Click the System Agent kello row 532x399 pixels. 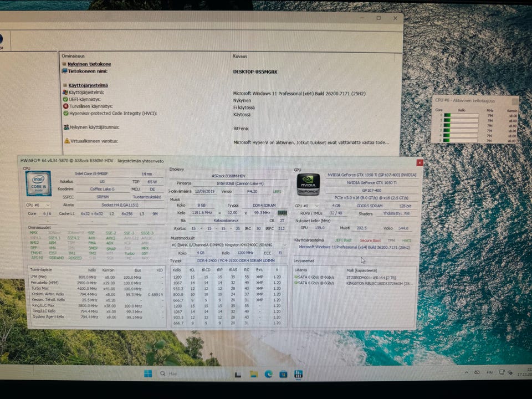[x=96, y=317]
